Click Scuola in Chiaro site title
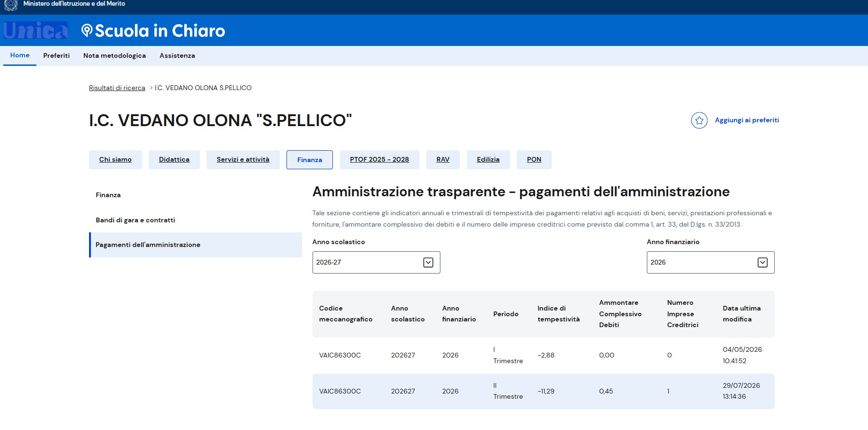The height and width of the screenshot is (430, 868). coord(160,31)
